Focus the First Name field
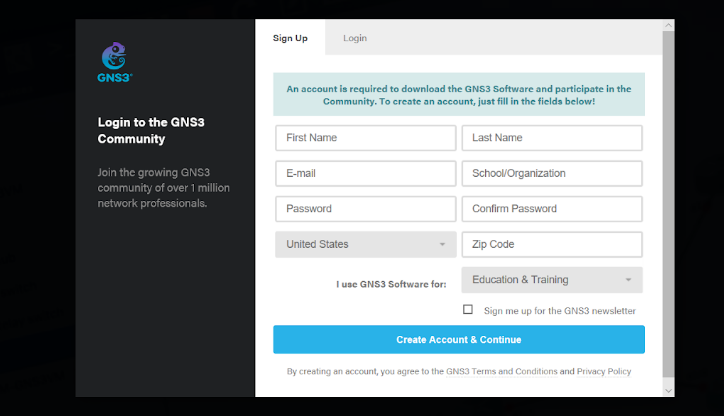Image resolution: width=724 pixels, height=416 pixels. (x=366, y=138)
